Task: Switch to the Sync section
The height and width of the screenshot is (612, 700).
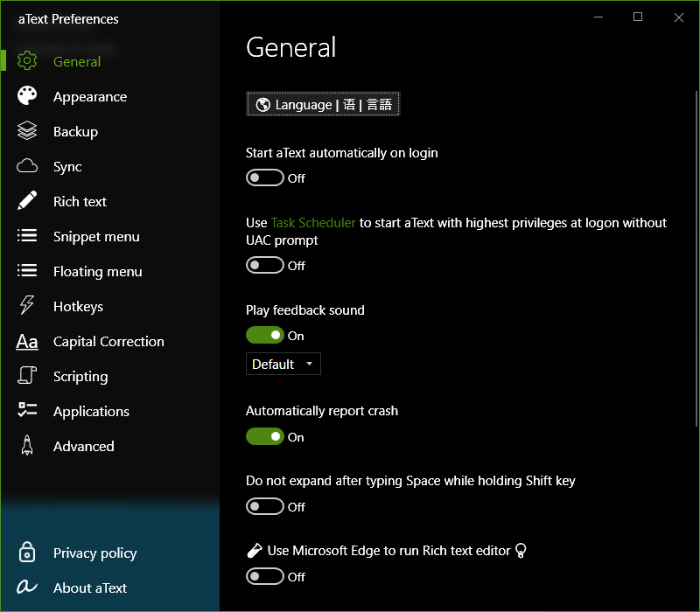Action: (x=67, y=167)
